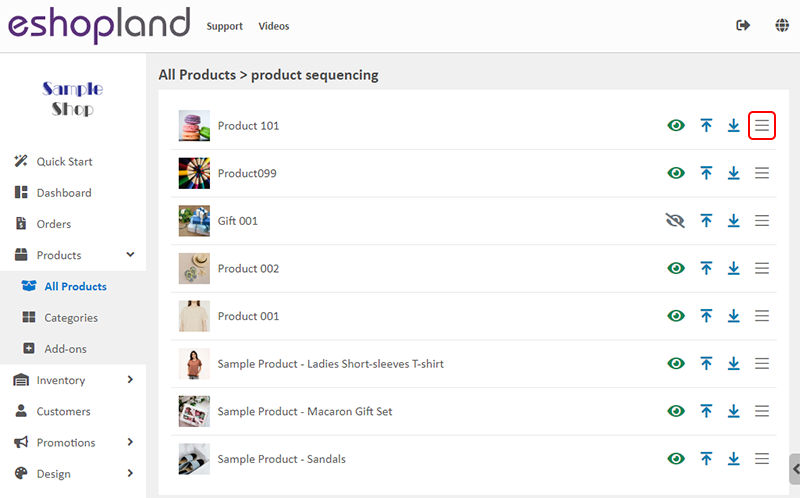Move Product099 to bottom arrow
Screen dimensions: 800x498
tap(734, 173)
